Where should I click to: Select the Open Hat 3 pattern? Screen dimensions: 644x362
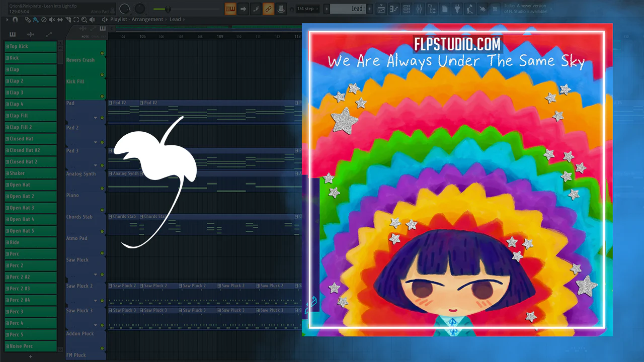(31, 208)
